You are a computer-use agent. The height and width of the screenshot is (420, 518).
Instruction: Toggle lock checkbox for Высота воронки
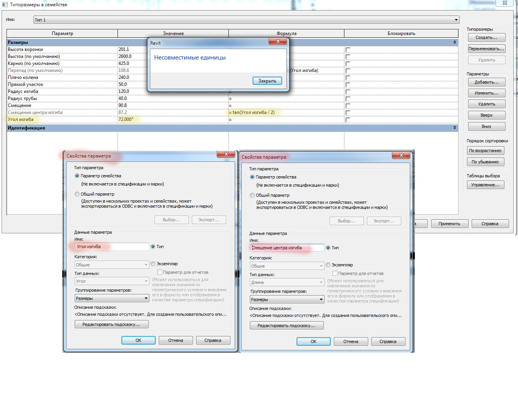point(348,50)
